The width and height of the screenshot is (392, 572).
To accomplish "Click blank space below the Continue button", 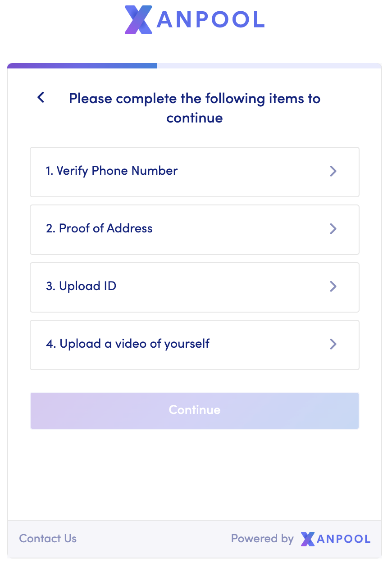I will 195,473.
